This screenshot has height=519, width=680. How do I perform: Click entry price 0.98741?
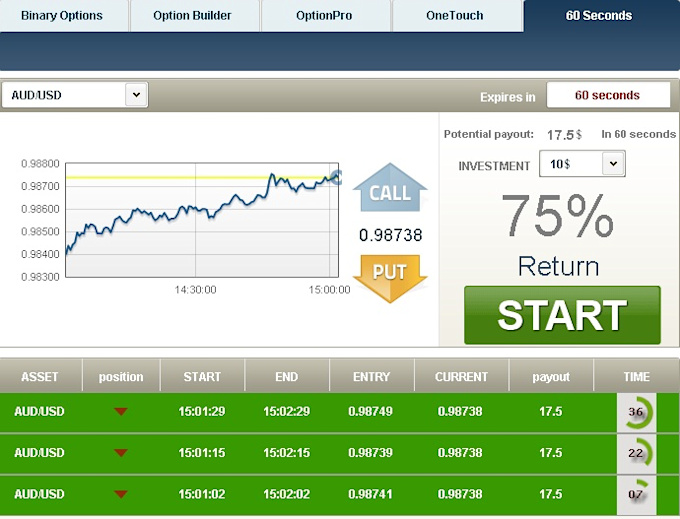[x=370, y=494]
